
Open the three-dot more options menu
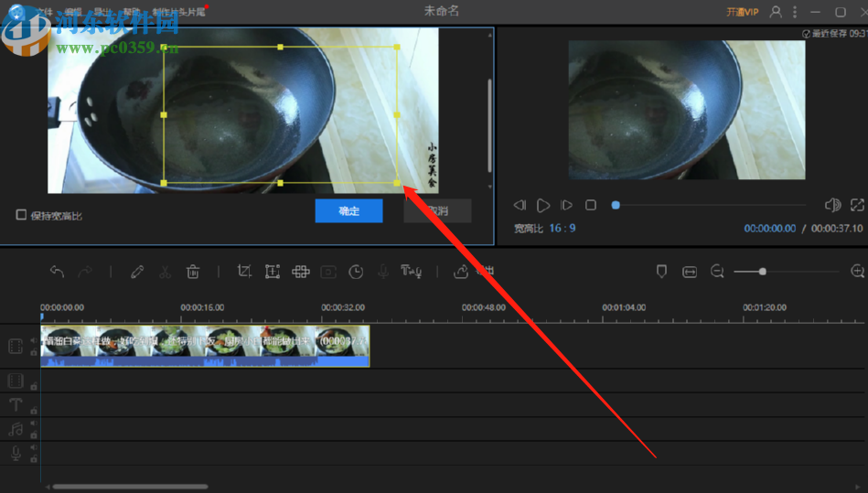click(x=796, y=12)
